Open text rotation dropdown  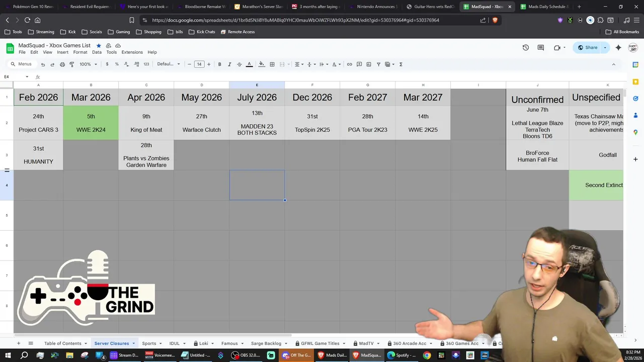point(337,64)
